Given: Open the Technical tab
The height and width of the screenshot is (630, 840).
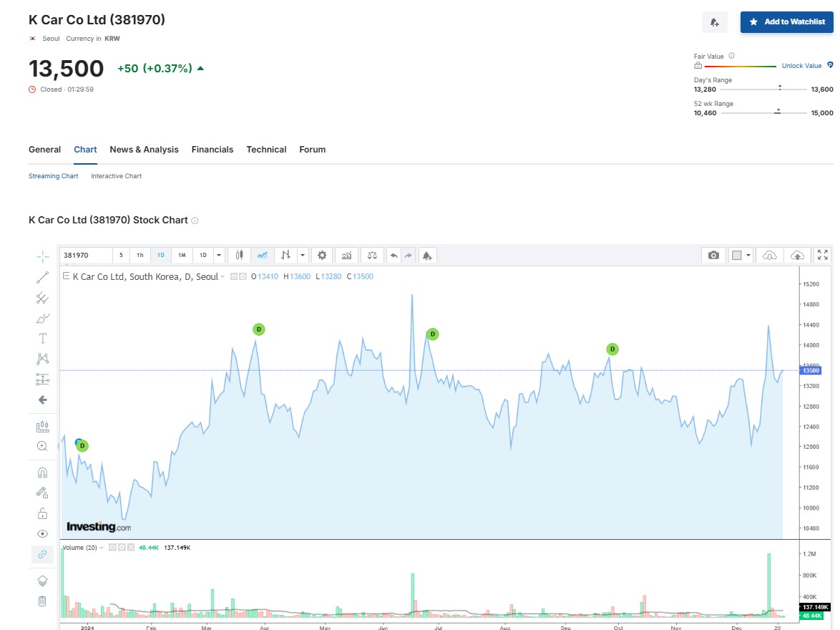Looking at the screenshot, I should 266,150.
